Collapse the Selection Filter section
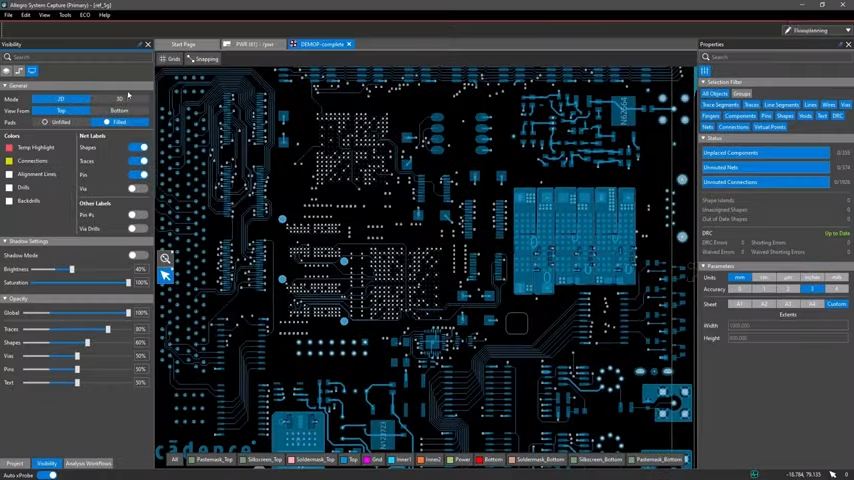Screen dimensions: 854x480 click(704, 82)
